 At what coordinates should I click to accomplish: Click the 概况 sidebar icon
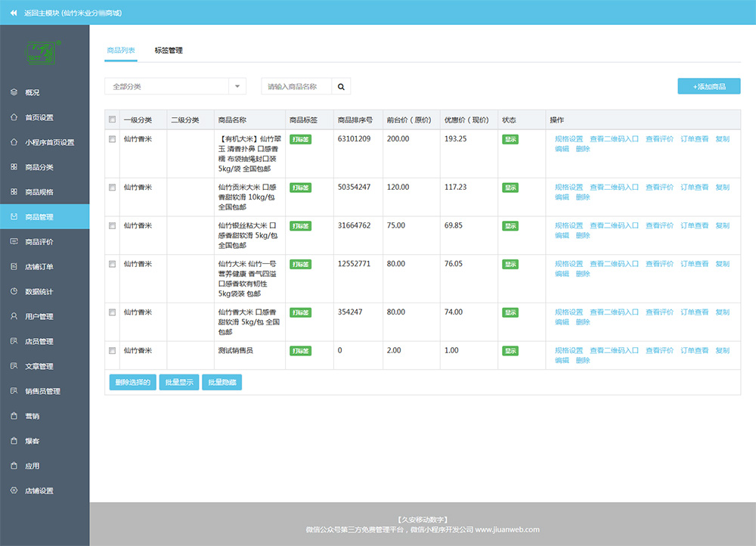click(x=14, y=92)
